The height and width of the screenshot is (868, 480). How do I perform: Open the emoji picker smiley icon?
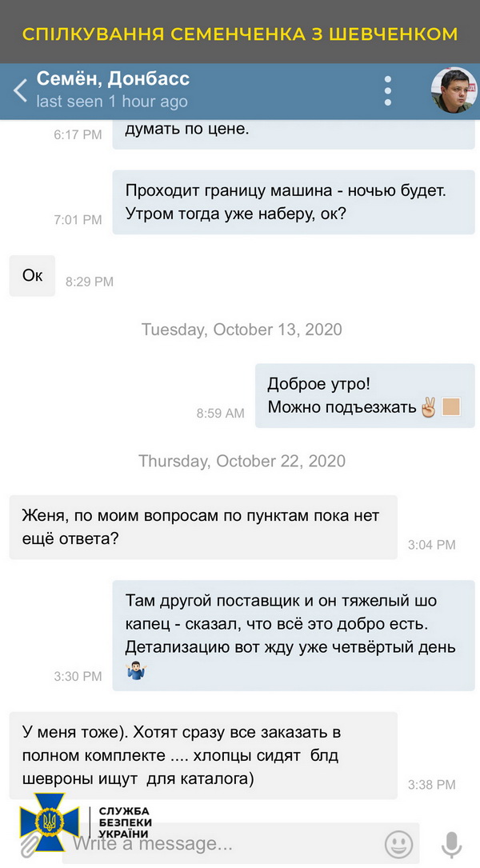[398, 843]
